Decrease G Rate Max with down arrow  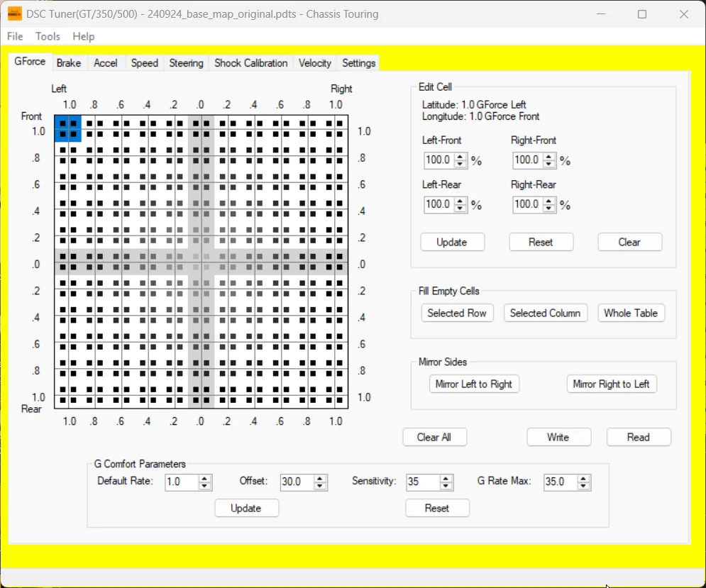[583, 486]
